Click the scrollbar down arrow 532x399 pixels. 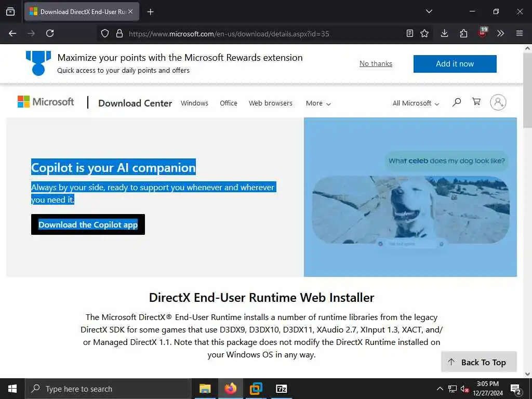pos(527,374)
